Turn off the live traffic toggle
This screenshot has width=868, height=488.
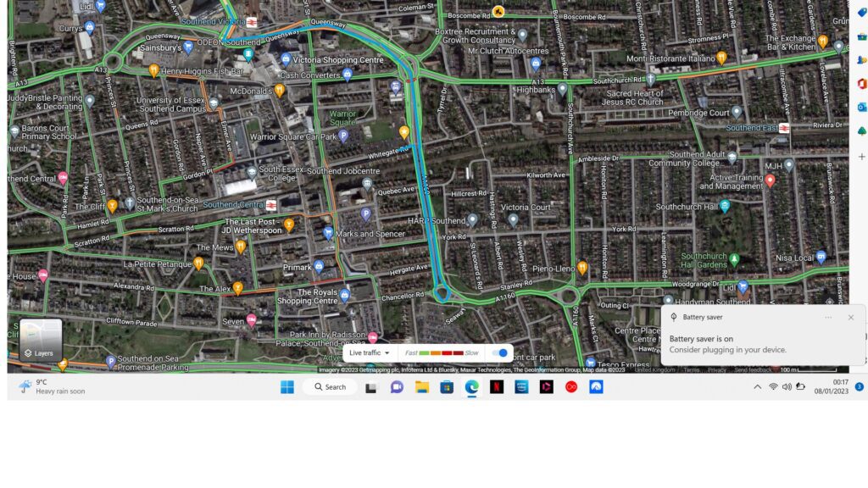pos(501,352)
